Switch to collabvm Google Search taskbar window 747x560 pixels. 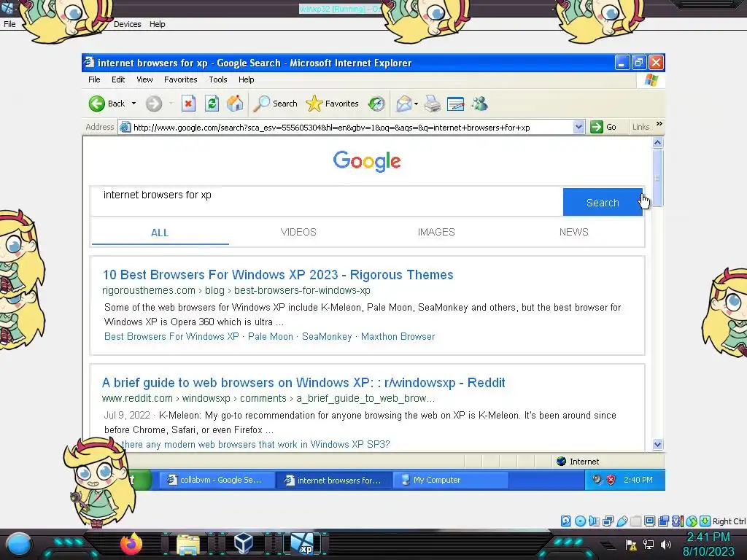[217, 480]
